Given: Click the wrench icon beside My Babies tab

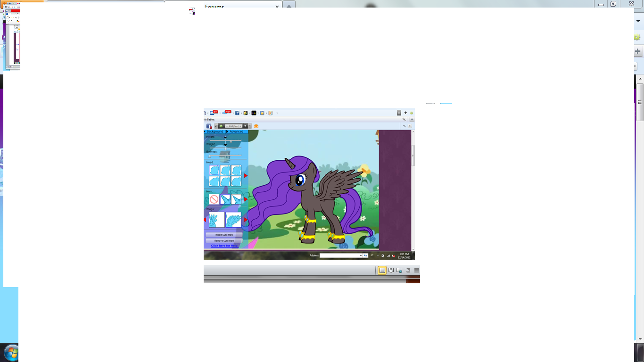Looking at the screenshot, I should [404, 119].
